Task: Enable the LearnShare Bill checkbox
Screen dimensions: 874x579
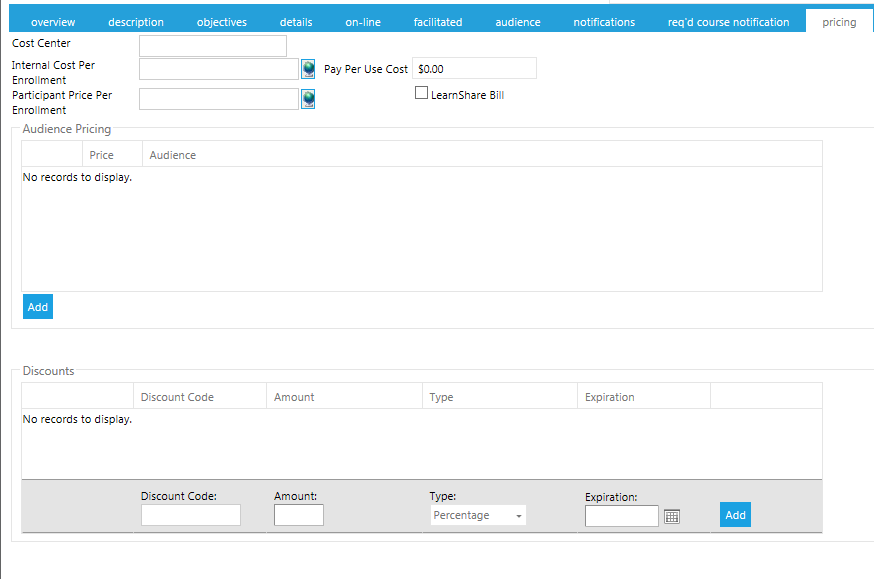Action: click(421, 93)
